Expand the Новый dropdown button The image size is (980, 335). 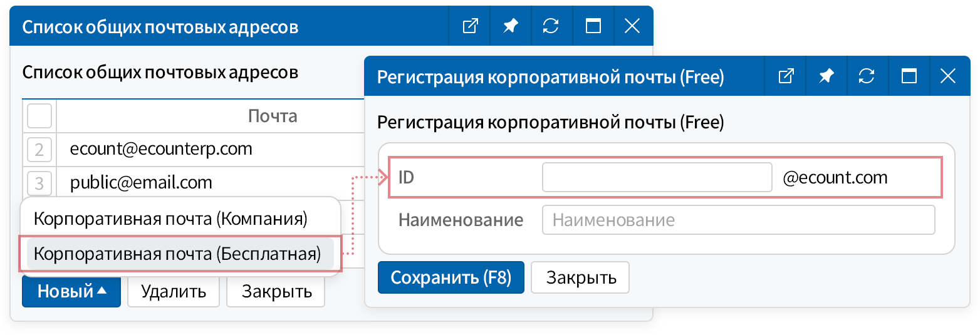pos(71,291)
